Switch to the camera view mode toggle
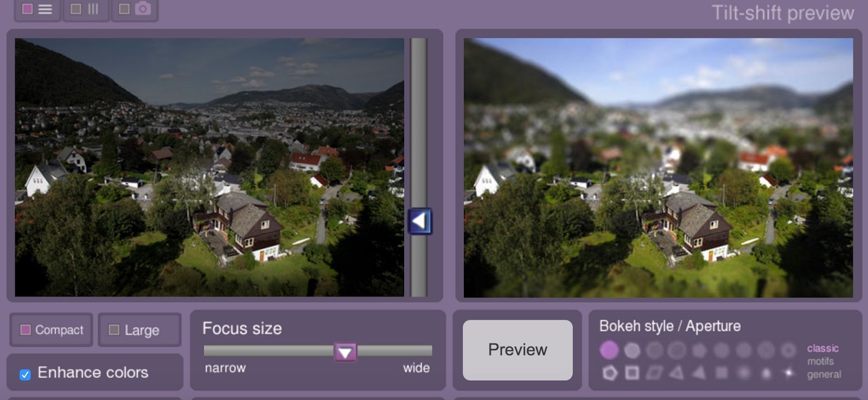The width and height of the screenshot is (868, 400). pos(134,9)
